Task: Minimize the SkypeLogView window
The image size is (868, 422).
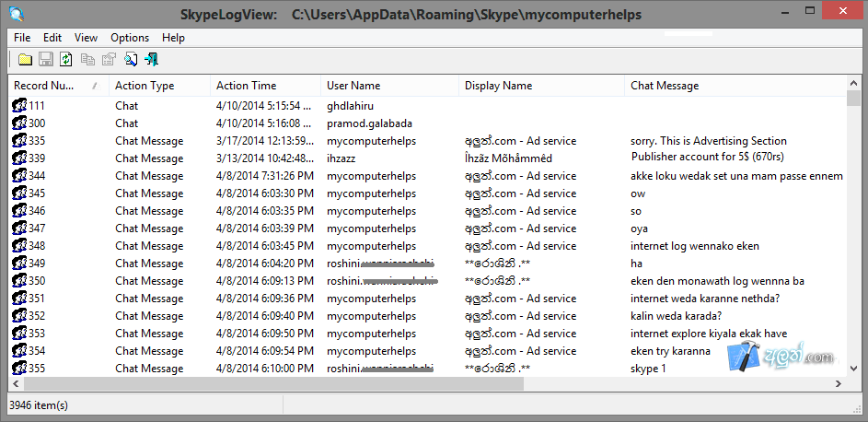Action: point(785,11)
